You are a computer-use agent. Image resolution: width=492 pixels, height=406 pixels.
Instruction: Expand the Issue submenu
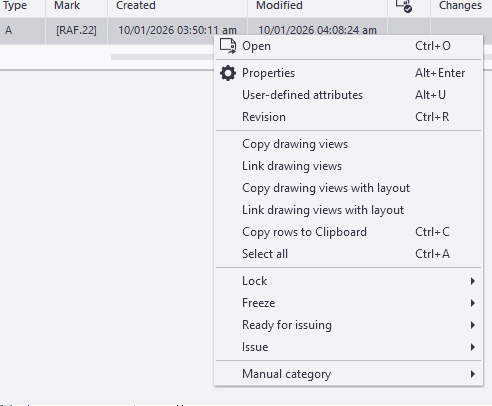(348, 347)
